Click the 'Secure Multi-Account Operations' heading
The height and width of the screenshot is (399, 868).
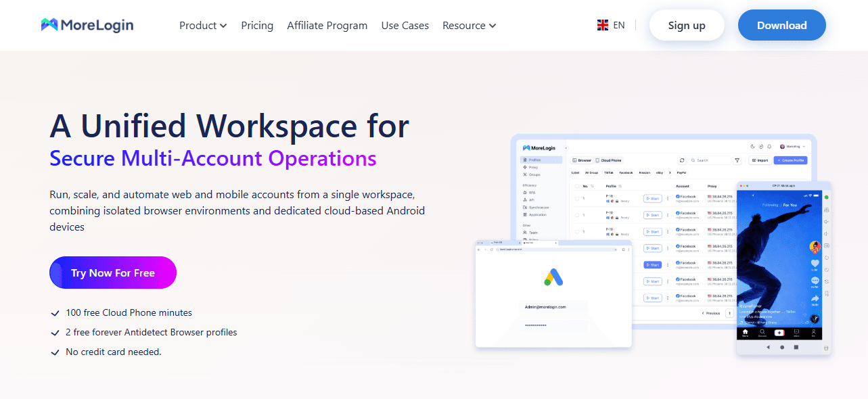[213, 158]
